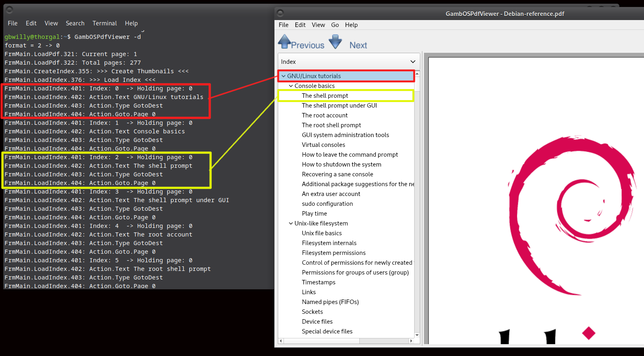Collapse the GNU/Linux tutorials tree node
The height and width of the screenshot is (356, 644).
point(283,76)
